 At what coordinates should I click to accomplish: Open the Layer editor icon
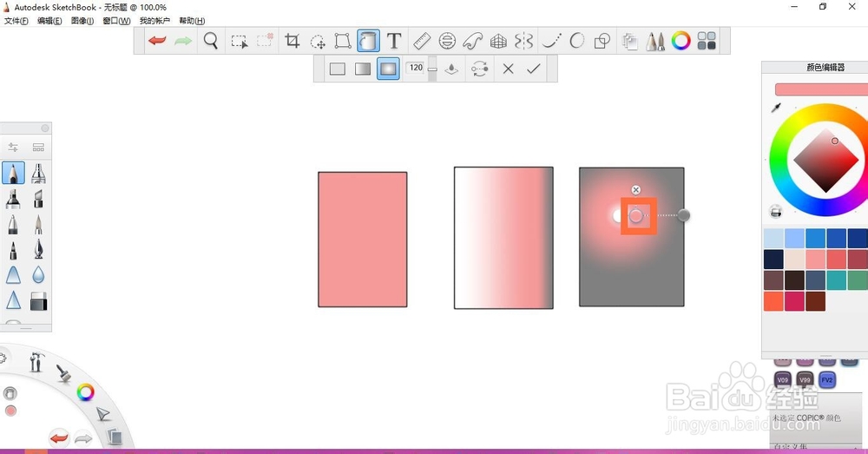pyautogui.click(x=629, y=42)
